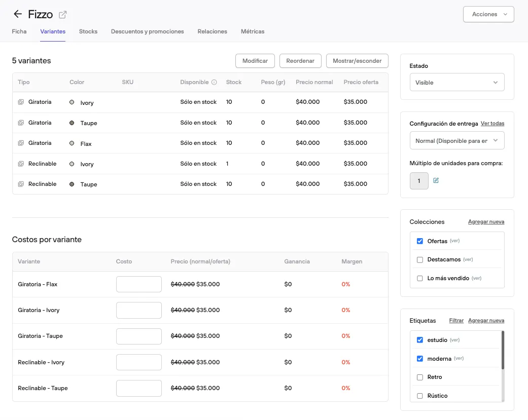Click the Flax color swatch for Giratoria
Viewport: 528px width, 420px height.
tap(72, 143)
